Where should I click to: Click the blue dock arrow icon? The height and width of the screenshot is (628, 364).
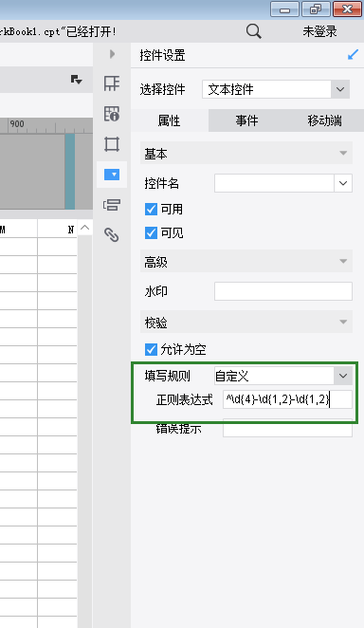[353, 55]
